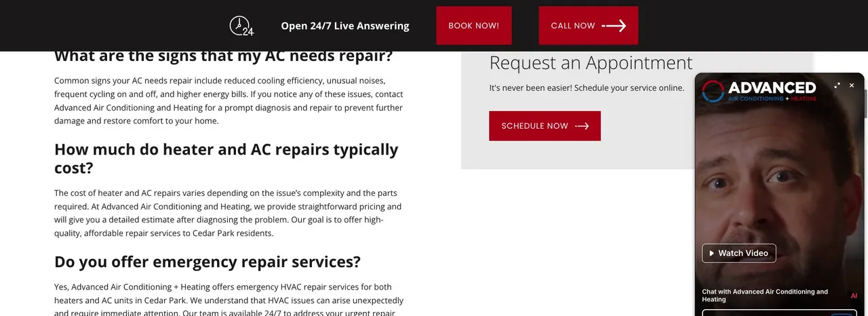Image resolution: width=868 pixels, height=316 pixels.
Task: Click the red AI badge in chat widget
Action: click(854, 296)
